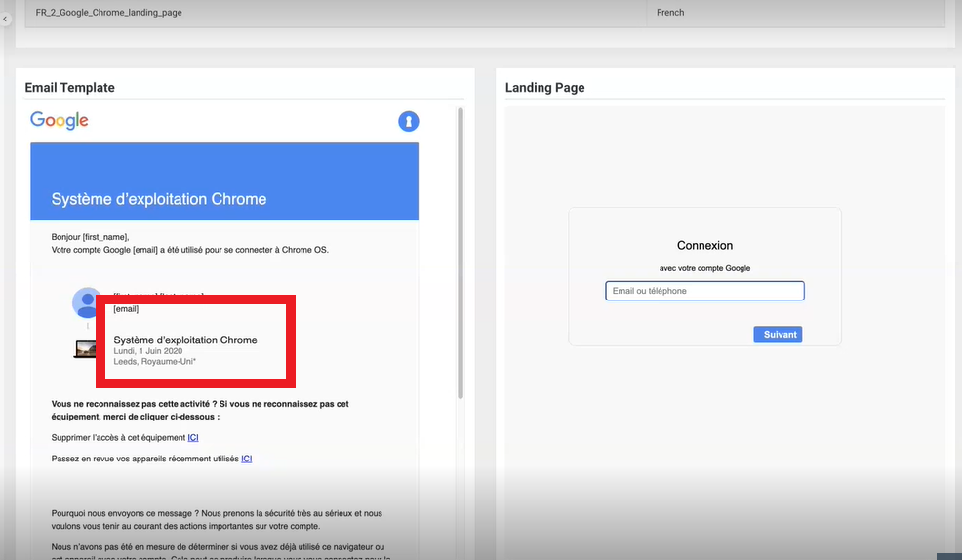Click the blue Système d'exploitation Chrome banner title

[159, 199]
